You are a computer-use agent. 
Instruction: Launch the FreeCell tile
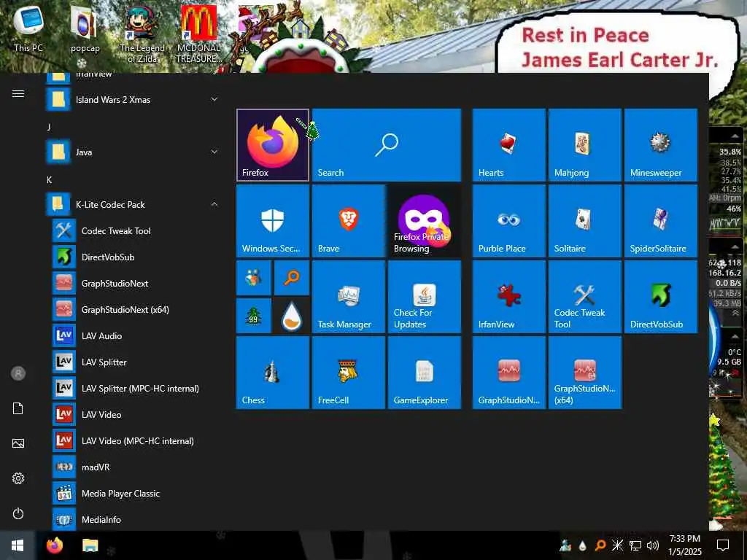[348, 373]
